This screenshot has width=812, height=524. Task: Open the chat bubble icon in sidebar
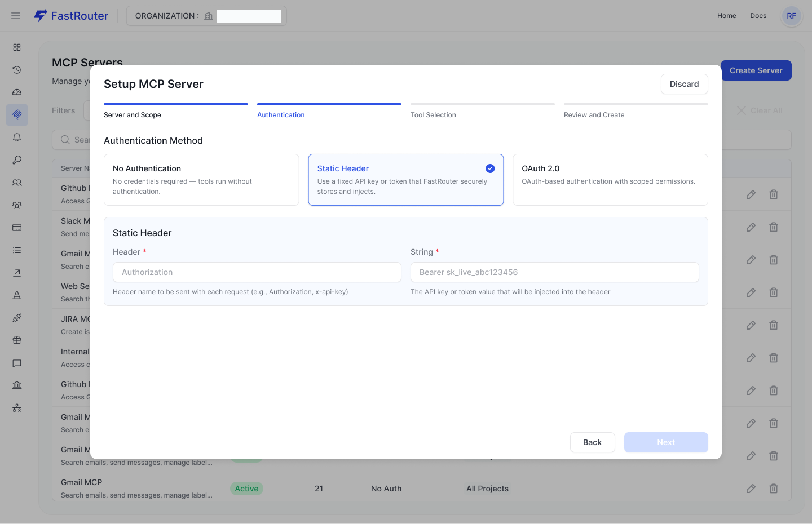point(17,363)
